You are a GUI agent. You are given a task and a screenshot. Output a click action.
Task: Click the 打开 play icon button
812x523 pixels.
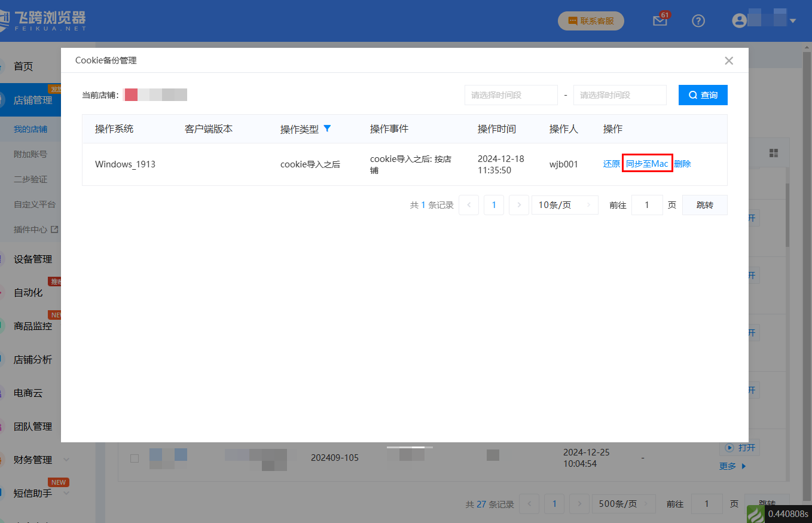coord(740,448)
